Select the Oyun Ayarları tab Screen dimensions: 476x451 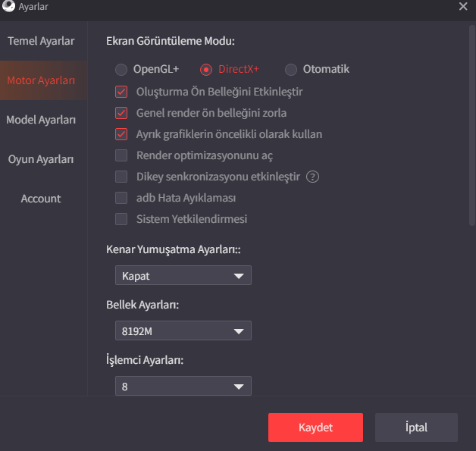point(44,159)
